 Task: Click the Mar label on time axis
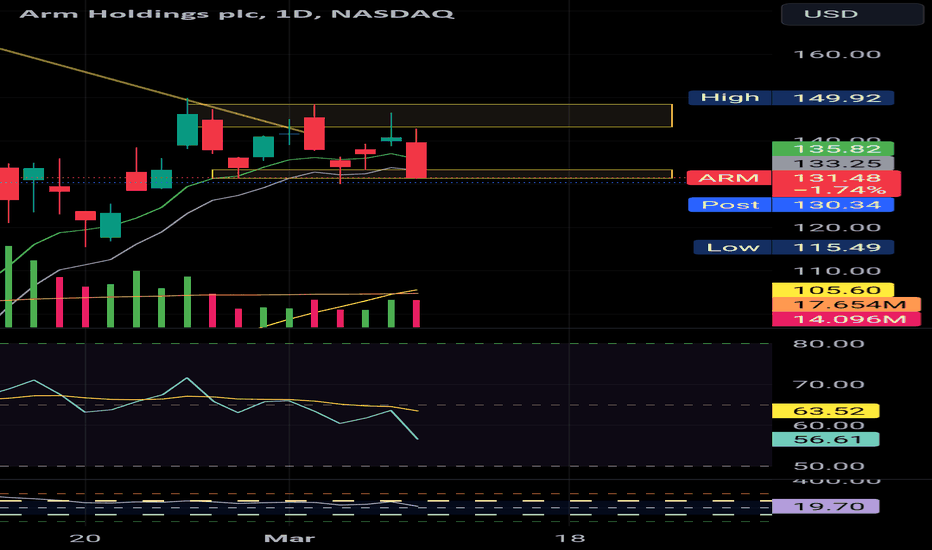(x=289, y=539)
